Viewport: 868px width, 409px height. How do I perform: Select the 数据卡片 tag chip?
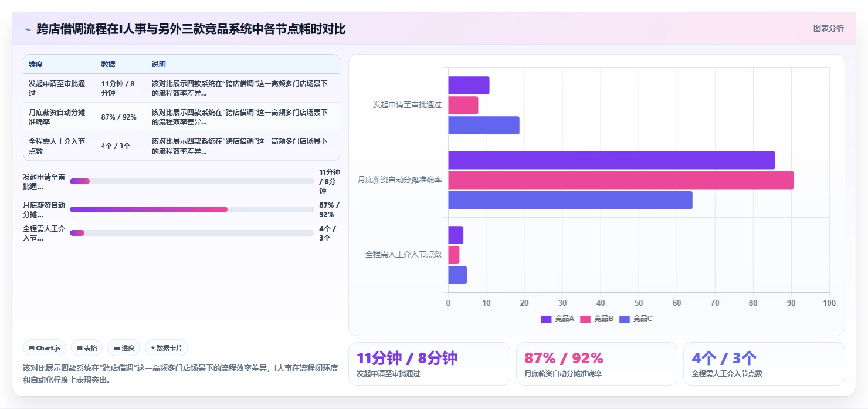pos(167,348)
